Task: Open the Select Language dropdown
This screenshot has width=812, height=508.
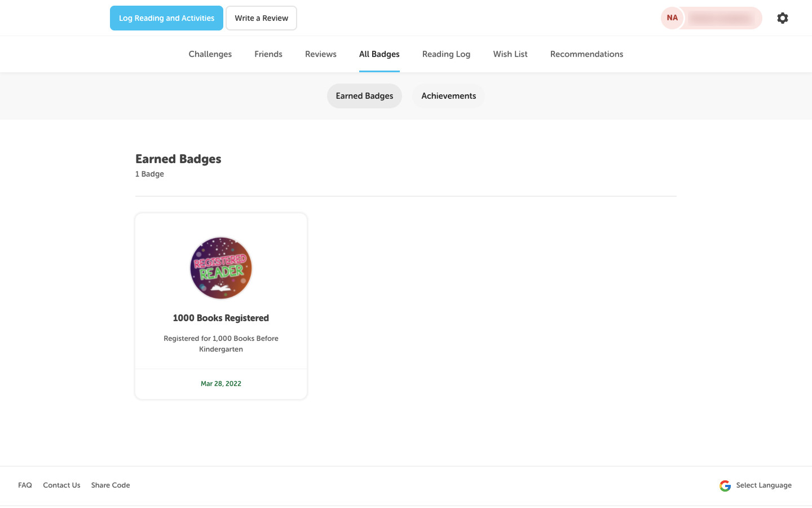Action: pyautogui.click(x=764, y=485)
